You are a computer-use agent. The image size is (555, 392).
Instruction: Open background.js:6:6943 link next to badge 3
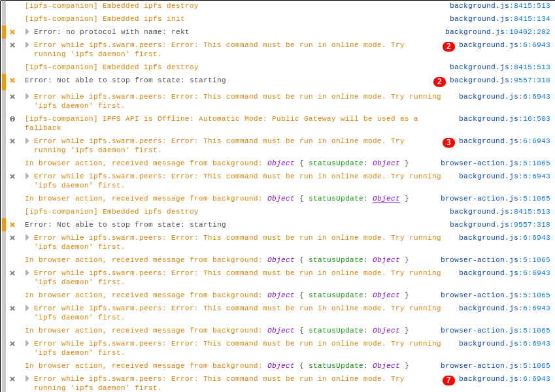click(x=505, y=141)
